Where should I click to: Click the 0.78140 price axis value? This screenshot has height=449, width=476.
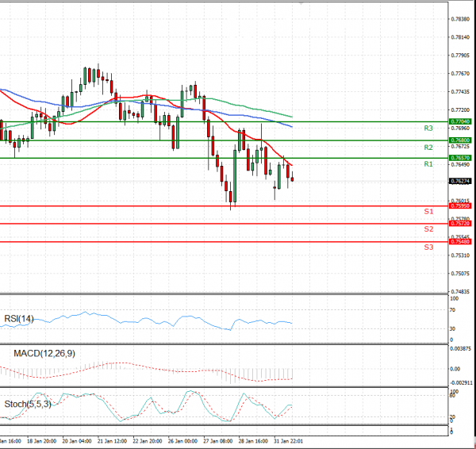click(x=460, y=37)
